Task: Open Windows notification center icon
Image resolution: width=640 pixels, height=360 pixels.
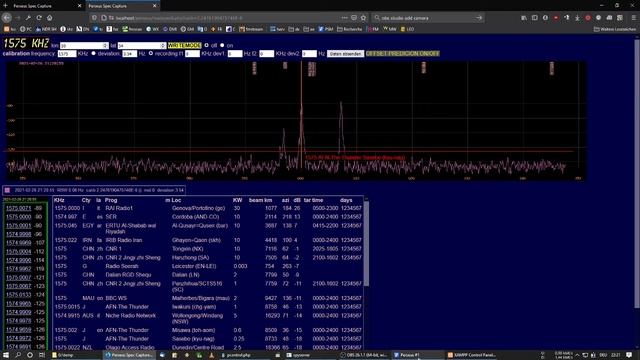Action: click(x=629, y=355)
